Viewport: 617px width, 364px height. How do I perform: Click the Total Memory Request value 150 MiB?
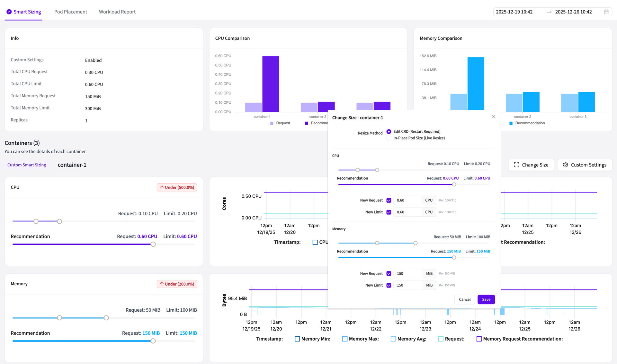(93, 97)
